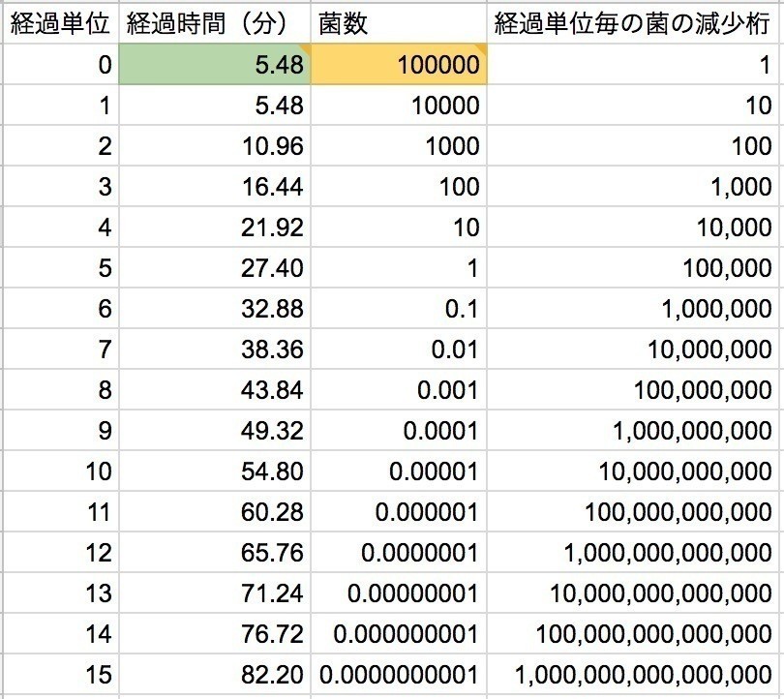Select the green highlighted cell with 5.48
784x699 pixels.
pyautogui.click(x=215, y=65)
